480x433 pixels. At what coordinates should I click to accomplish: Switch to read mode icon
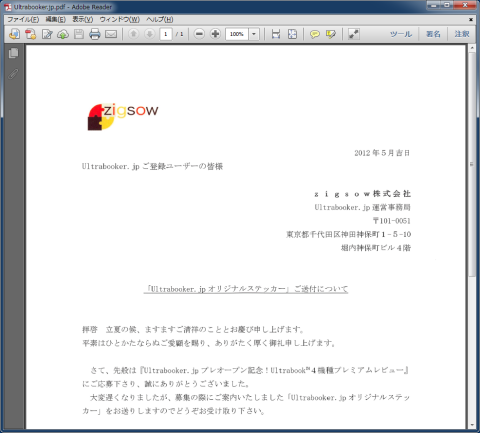coord(354,34)
